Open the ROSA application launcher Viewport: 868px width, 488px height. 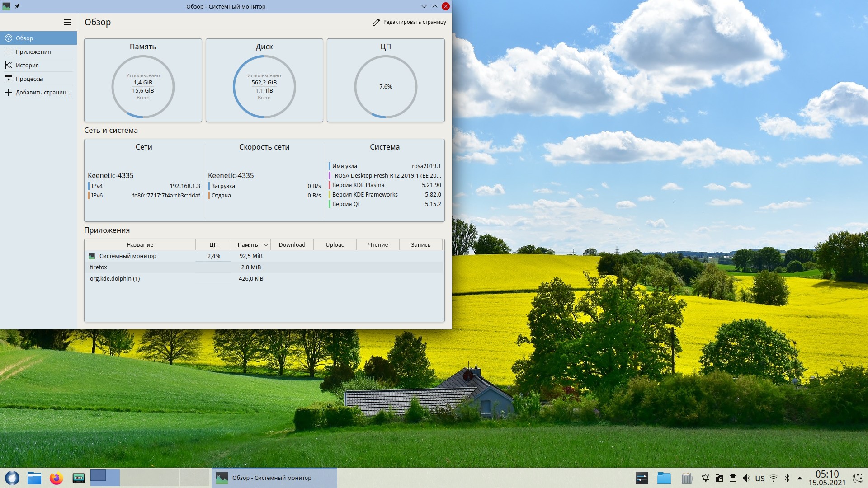[12, 478]
